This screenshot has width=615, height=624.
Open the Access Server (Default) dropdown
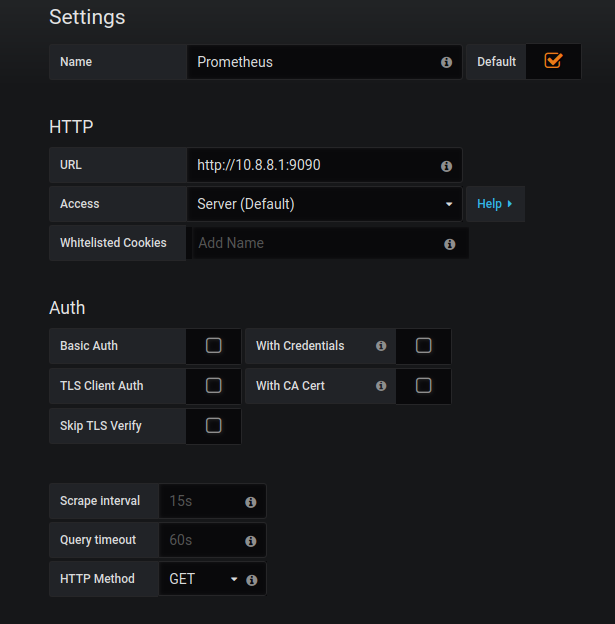pyautogui.click(x=324, y=204)
